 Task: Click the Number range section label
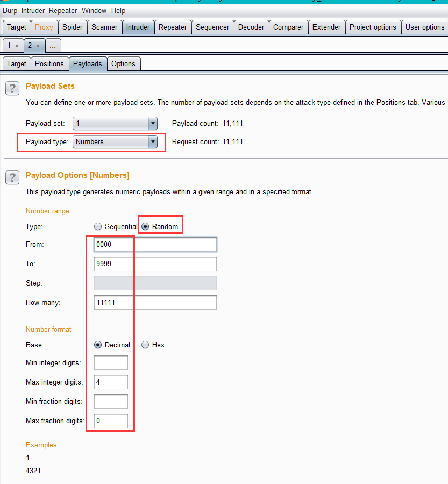47,211
